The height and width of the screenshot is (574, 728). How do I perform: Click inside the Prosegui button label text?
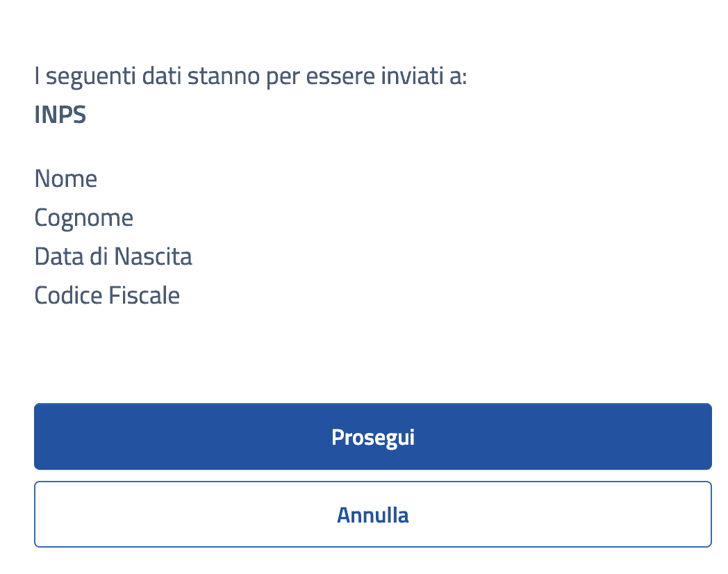(372, 436)
